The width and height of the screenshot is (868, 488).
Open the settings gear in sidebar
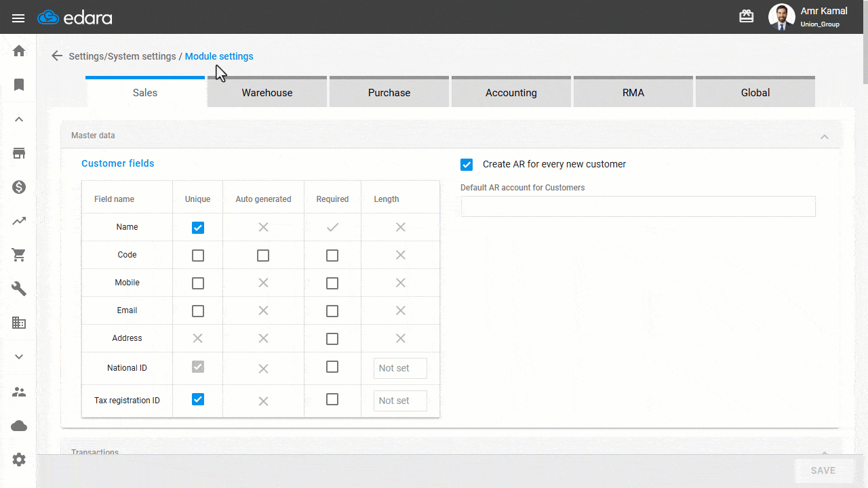[19, 460]
